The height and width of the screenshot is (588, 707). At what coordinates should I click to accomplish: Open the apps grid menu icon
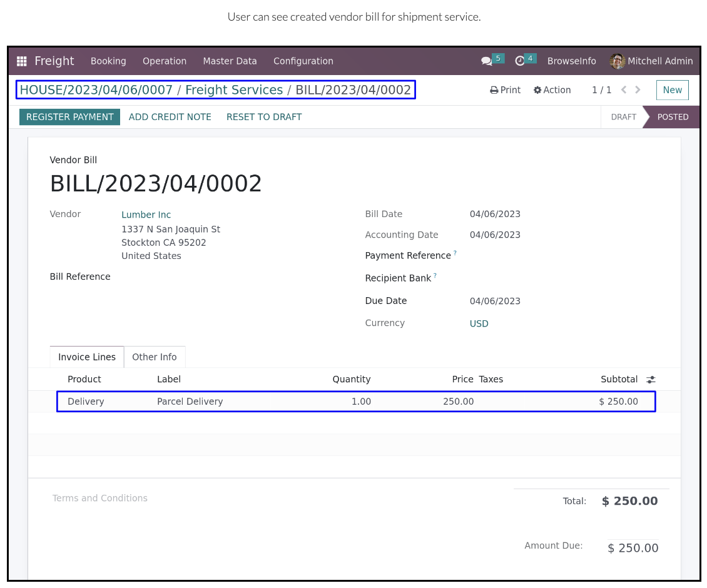pyautogui.click(x=22, y=61)
